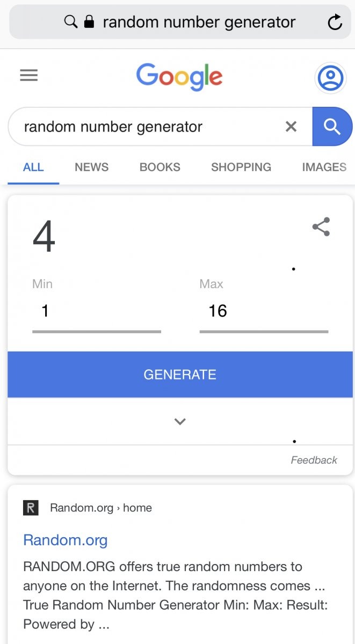Open the Random.org result title link
The image size is (355, 644).
click(66, 540)
